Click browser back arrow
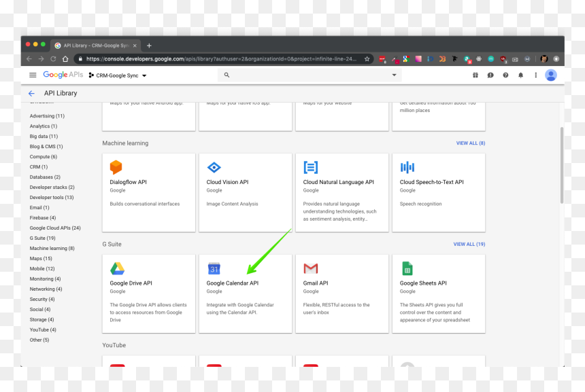Image resolution: width=585 pixels, height=392 pixels. pos(29,59)
